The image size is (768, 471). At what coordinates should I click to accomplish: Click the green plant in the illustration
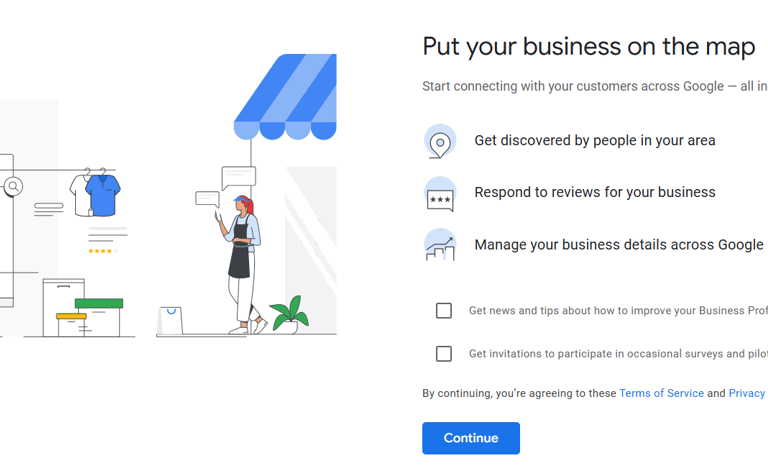tap(289, 313)
